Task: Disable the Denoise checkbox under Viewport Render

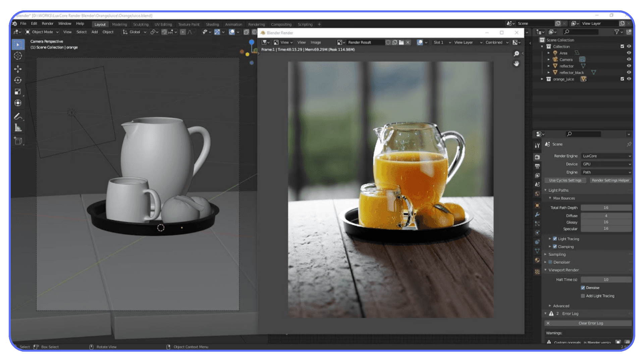Action: tap(583, 288)
